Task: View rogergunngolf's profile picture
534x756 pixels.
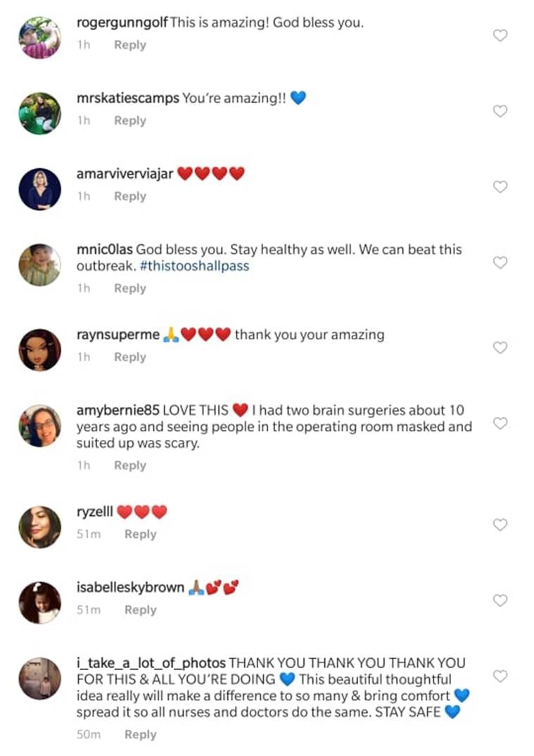Action: 39,38
